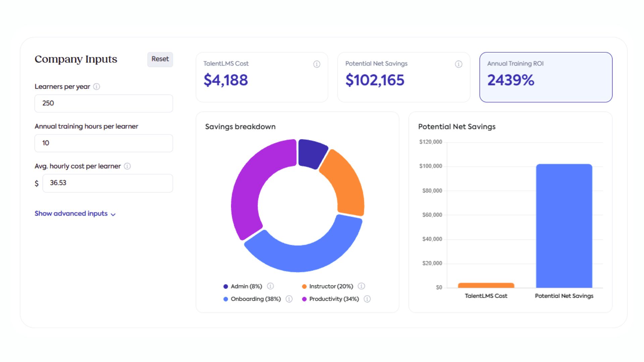The width and height of the screenshot is (644, 362).
Task: Show info for Admin savings category
Action: click(270, 286)
